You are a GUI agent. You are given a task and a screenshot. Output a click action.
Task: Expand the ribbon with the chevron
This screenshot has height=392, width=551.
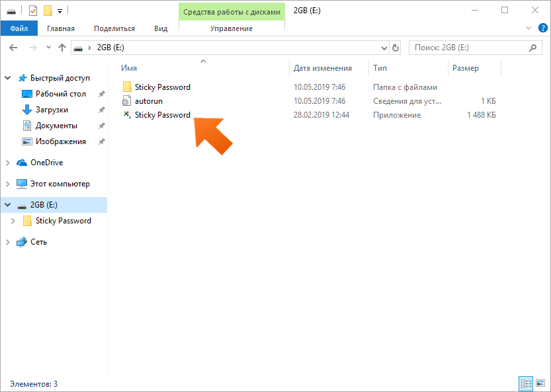(x=528, y=28)
